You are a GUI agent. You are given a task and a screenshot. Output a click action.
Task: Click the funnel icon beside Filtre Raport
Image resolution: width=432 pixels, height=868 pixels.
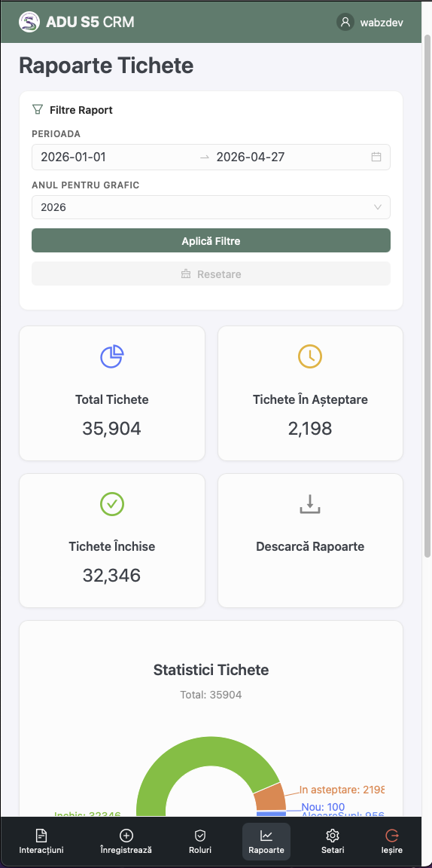(x=37, y=109)
